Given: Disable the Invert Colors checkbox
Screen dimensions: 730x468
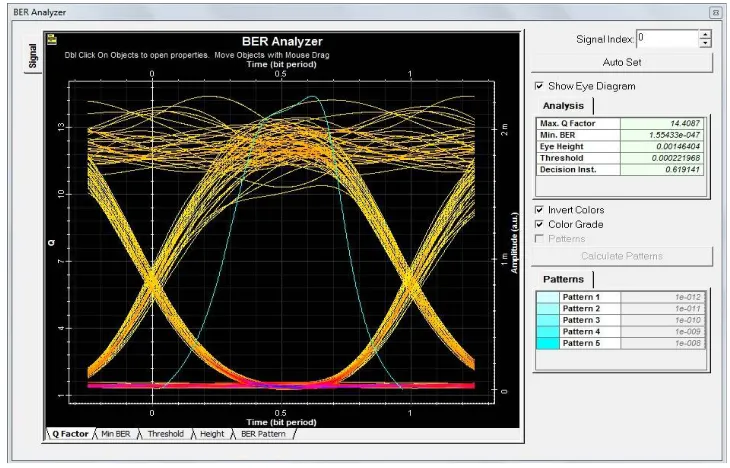Looking at the screenshot, I should click(539, 210).
